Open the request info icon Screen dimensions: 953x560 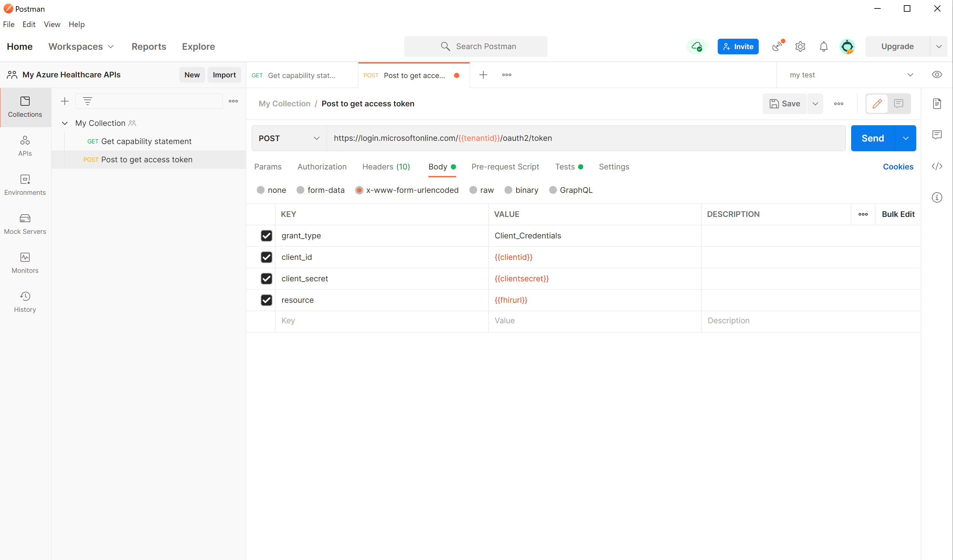click(x=937, y=197)
